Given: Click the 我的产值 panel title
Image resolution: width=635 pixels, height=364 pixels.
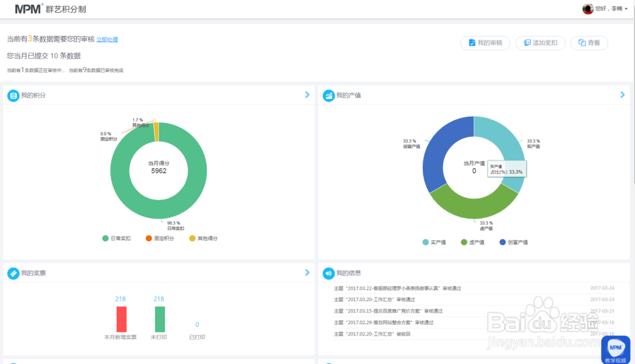Looking at the screenshot, I should 348,96.
